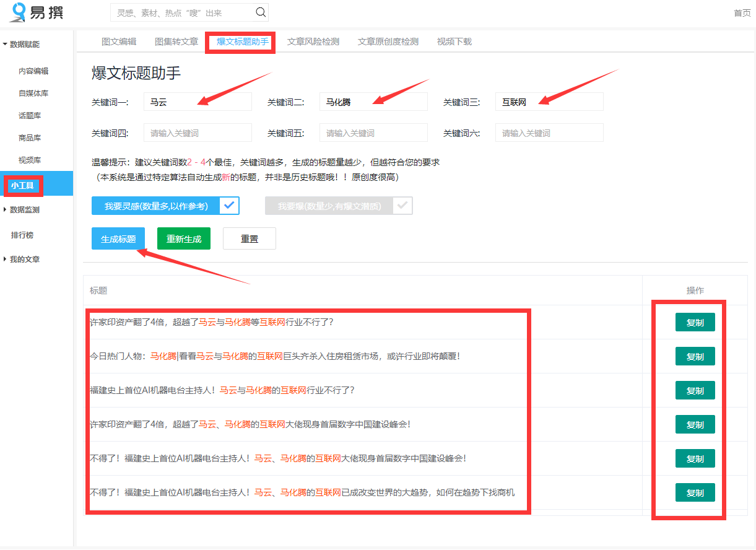Copy the 许家印 title ending 数字中国建设峰会
Screen dimensions: 756x550
coord(695,424)
